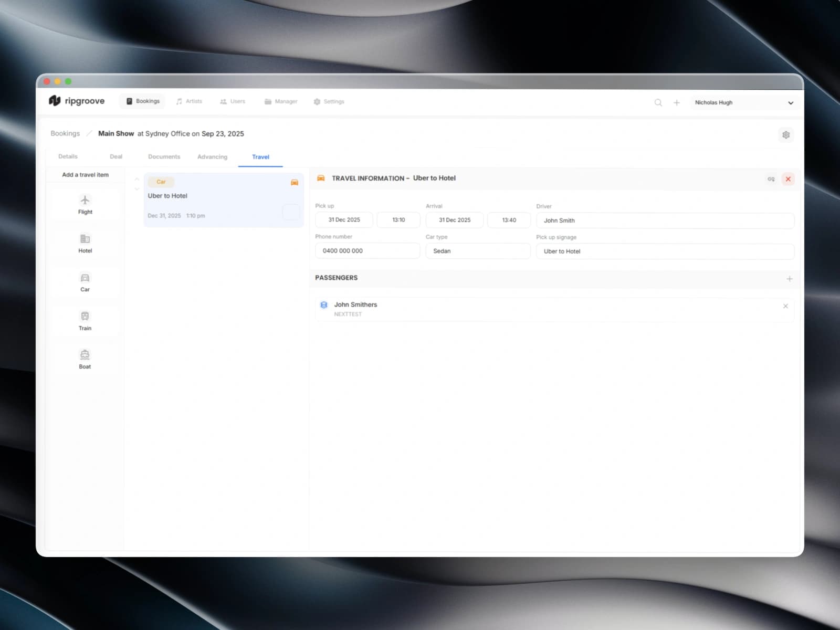
Task: Delete the travel item with the red X
Action: (788, 179)
